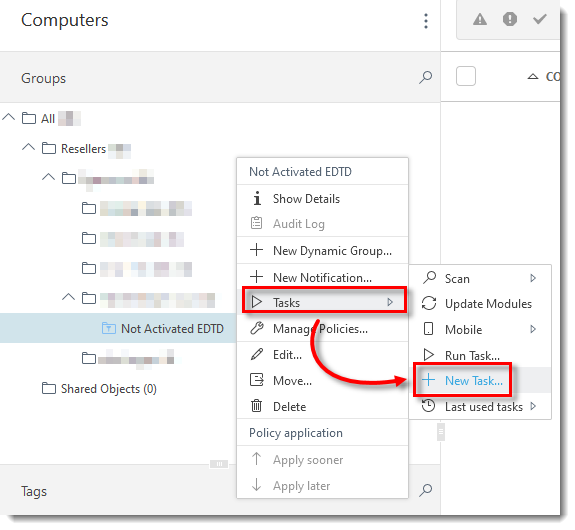Screen dimensions: 575x530
Task: Select the Resellers group folder
Action: click(84, 150)
